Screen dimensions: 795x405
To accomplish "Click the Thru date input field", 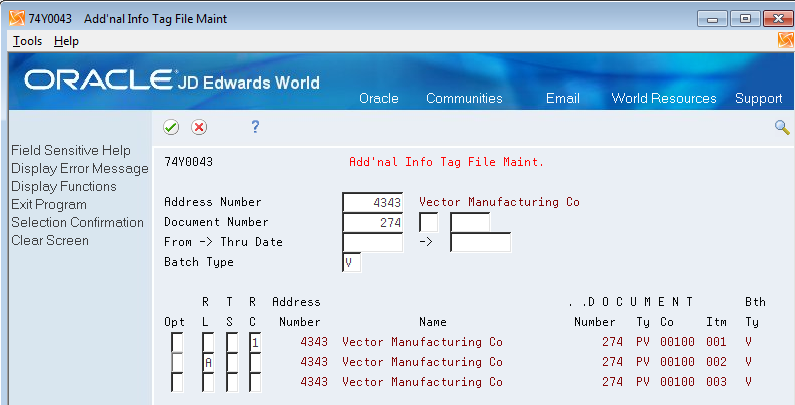I will 480,242.
